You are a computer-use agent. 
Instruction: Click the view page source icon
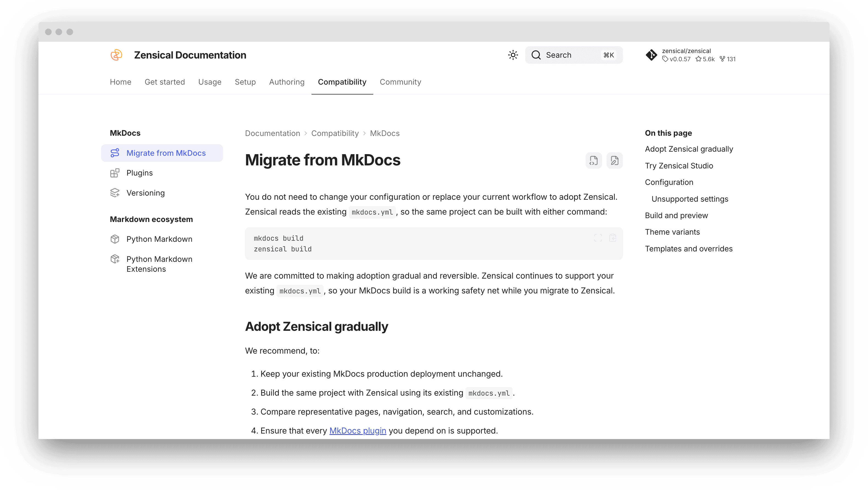pyautogui.click(x=593, y=160)
